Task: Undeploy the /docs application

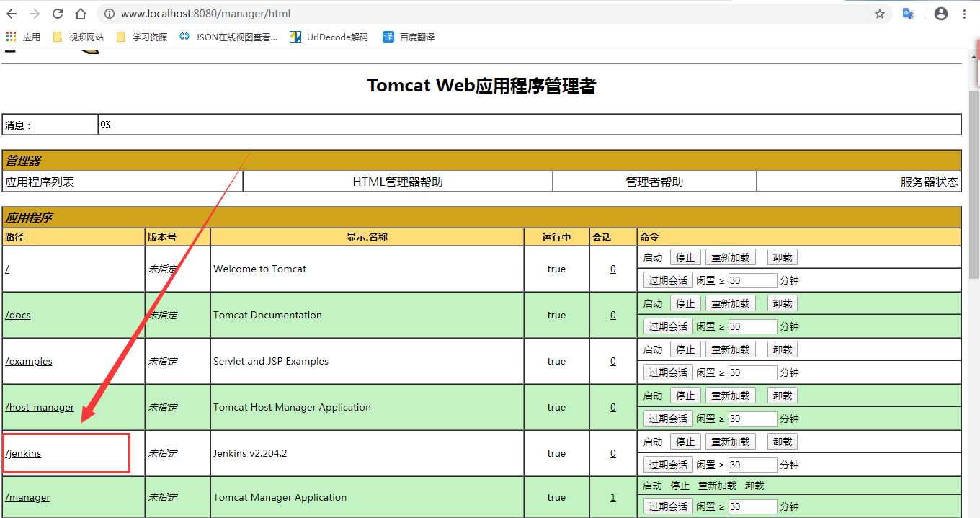Action: pos(783,303)
